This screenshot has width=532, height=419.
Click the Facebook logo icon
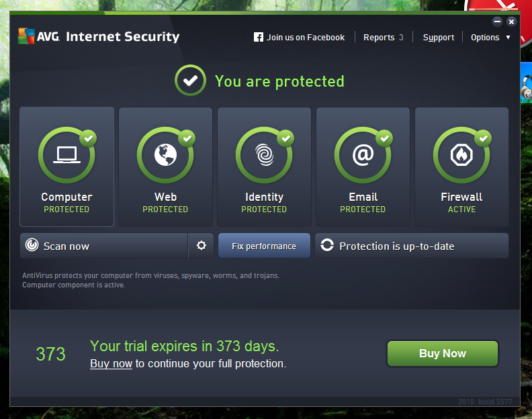click(x=258, y=37)
